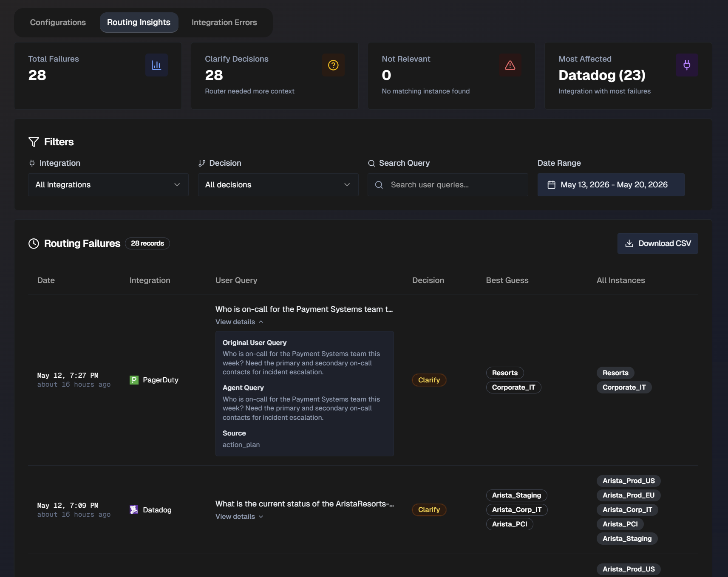This screenshot has width=728, height=577.
Task: Click the clock icon beside Routing Failures
Action: pyautogui.click(x=34, y=243)
